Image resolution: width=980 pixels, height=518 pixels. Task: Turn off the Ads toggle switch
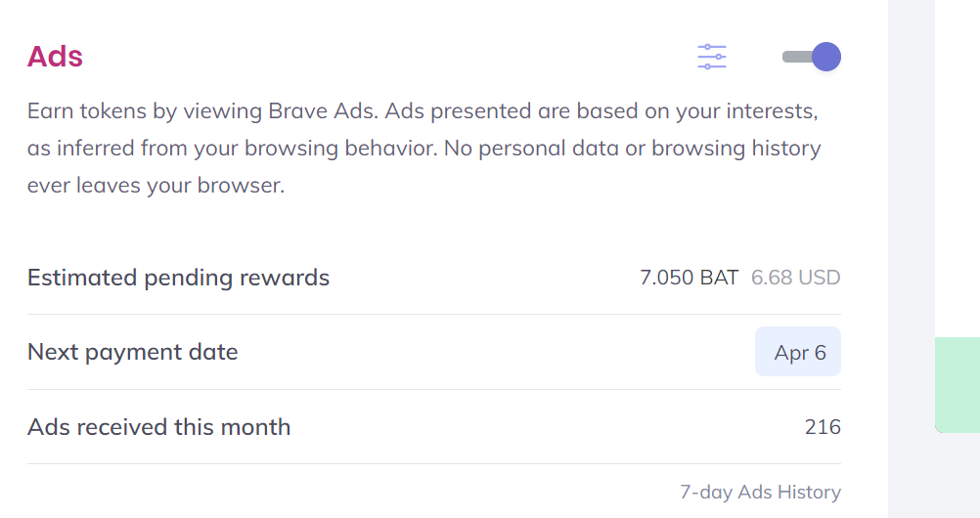click(811, 57)
